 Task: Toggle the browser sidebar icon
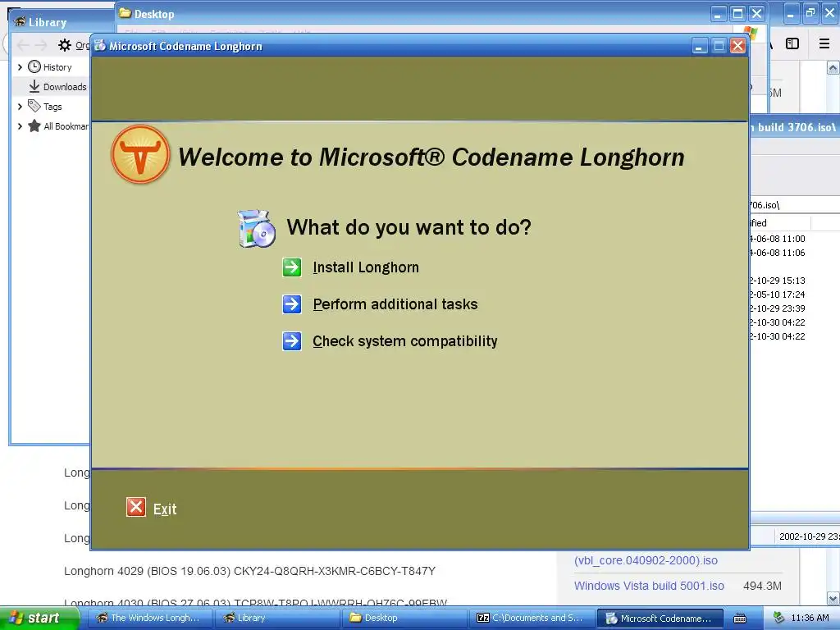[792, 43]
